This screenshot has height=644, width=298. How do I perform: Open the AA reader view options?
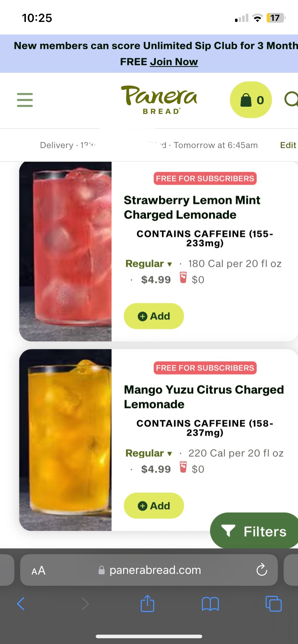[39, 570]
